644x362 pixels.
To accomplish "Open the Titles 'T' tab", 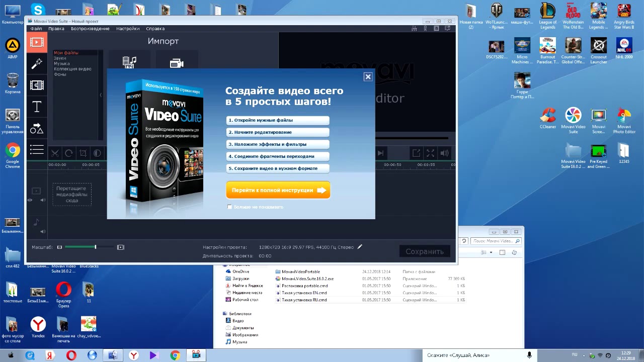I will pyautogui.click(x=37, y=107).
